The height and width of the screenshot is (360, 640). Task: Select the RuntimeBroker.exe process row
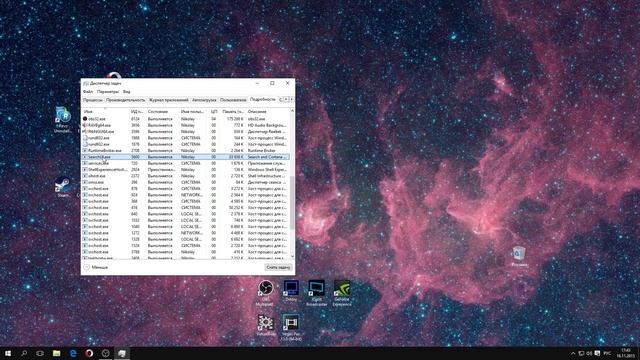point(186,151)
